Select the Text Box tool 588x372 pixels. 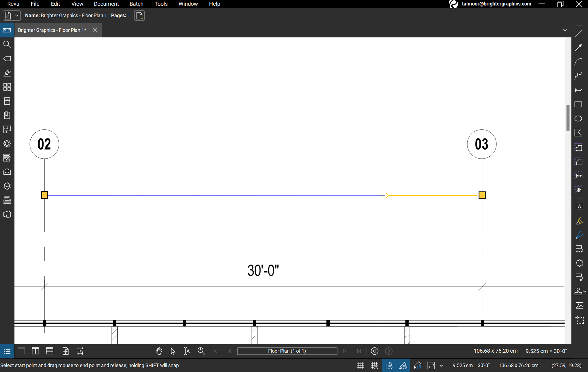click(580, 206)
